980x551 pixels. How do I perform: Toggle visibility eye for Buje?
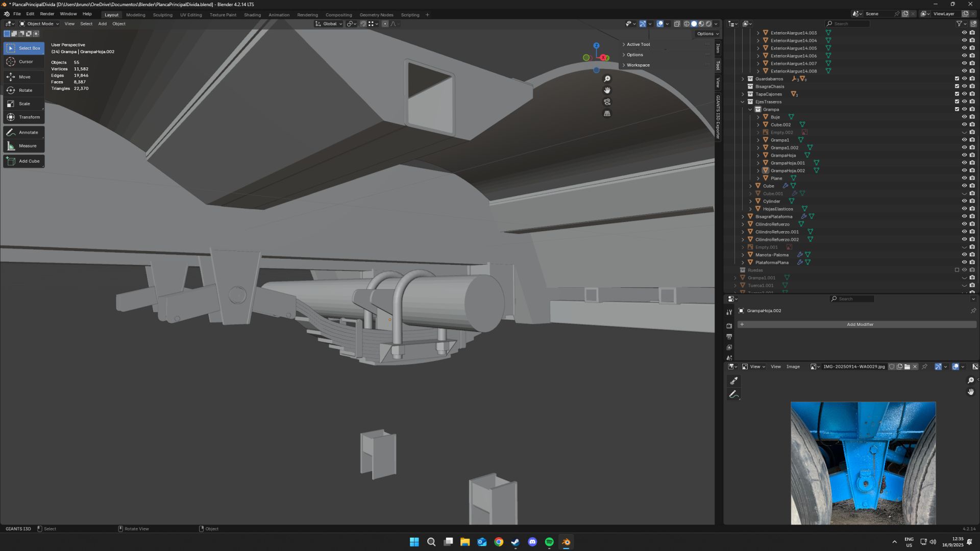965,117
